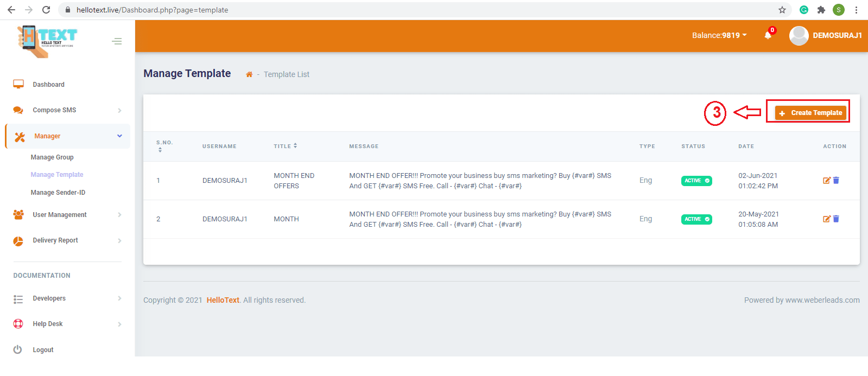Open the Balance dropdown
The image size is (868, 376).
click(x=719, y=35)
